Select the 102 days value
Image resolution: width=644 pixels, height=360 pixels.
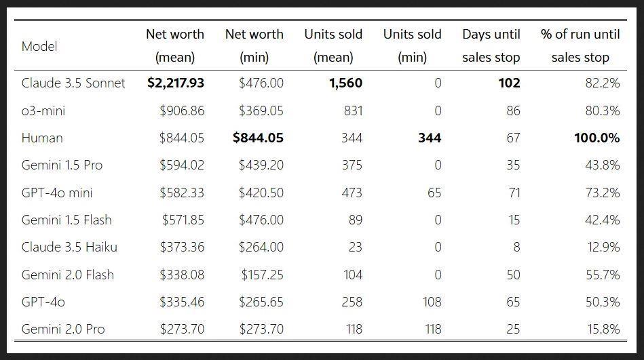pos(509,83)
